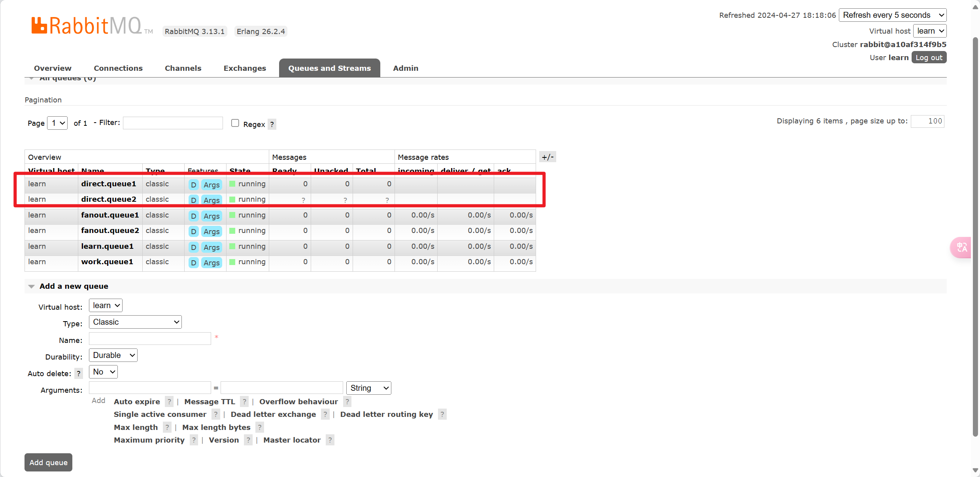Open the Durability dropdown
This screenshot has width=980, height=477.
113,355
